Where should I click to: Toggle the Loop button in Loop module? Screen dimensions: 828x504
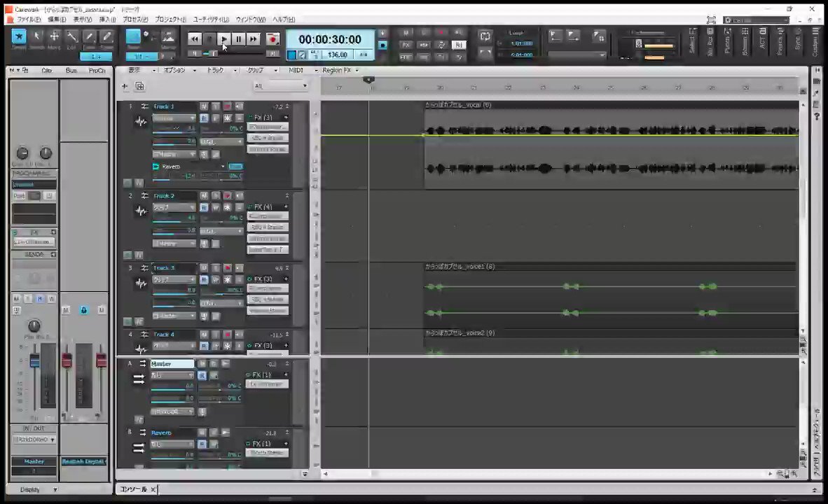point(485,36)
